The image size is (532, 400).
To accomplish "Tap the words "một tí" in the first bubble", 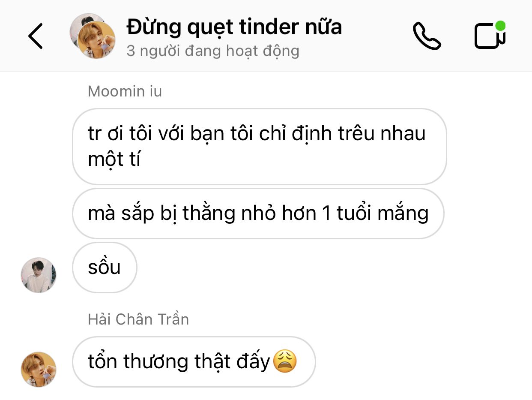I will 114,160.
